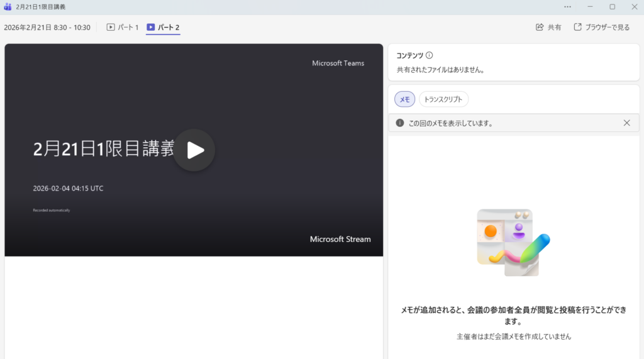Click the meeting date 2026年2月21日 8:30 - 10:30
The height and width of the screenshot is (359, 644).
pyautogui.click(x=47, y=28)
